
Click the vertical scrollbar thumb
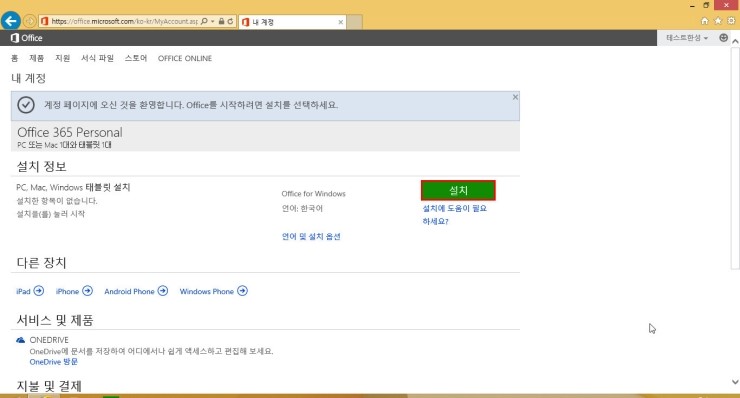coord(735,158)
